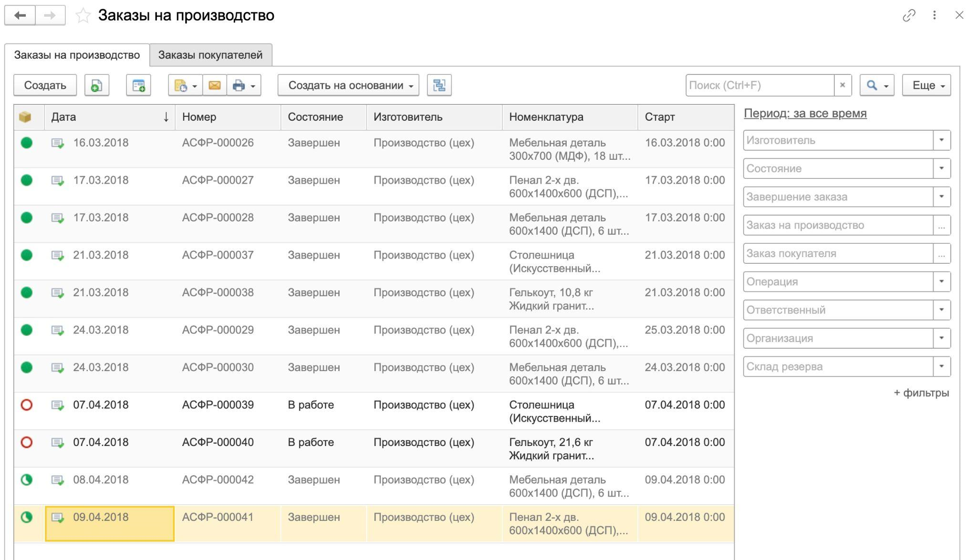Select order number АСФР-000039
Viewport: 977px width, 560px height.
coord(218,405)
